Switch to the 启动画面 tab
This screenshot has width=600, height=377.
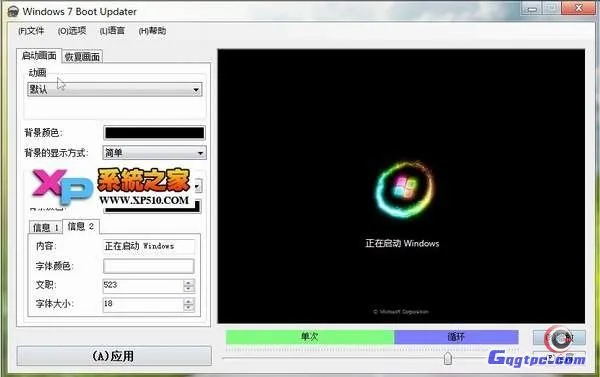39,55
